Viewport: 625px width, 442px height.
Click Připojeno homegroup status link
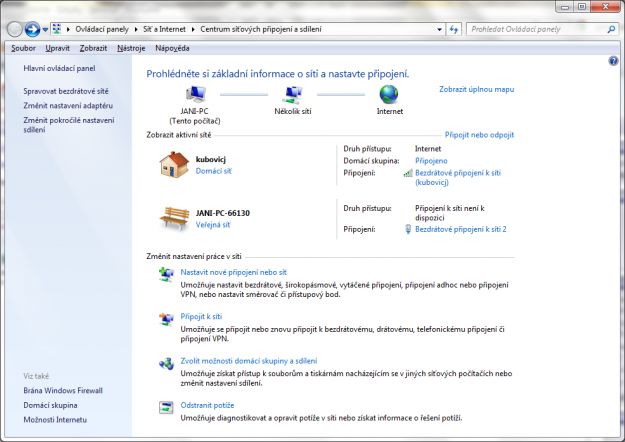coord(431,161)
